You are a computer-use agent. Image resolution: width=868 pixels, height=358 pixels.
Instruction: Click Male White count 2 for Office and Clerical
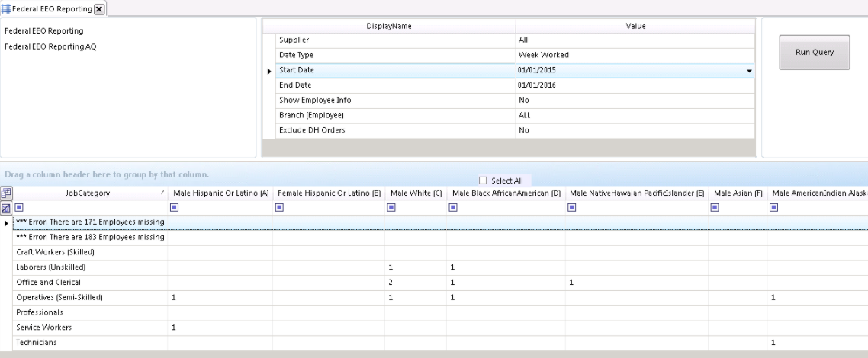pyautogui.click(x=391, y=283)
